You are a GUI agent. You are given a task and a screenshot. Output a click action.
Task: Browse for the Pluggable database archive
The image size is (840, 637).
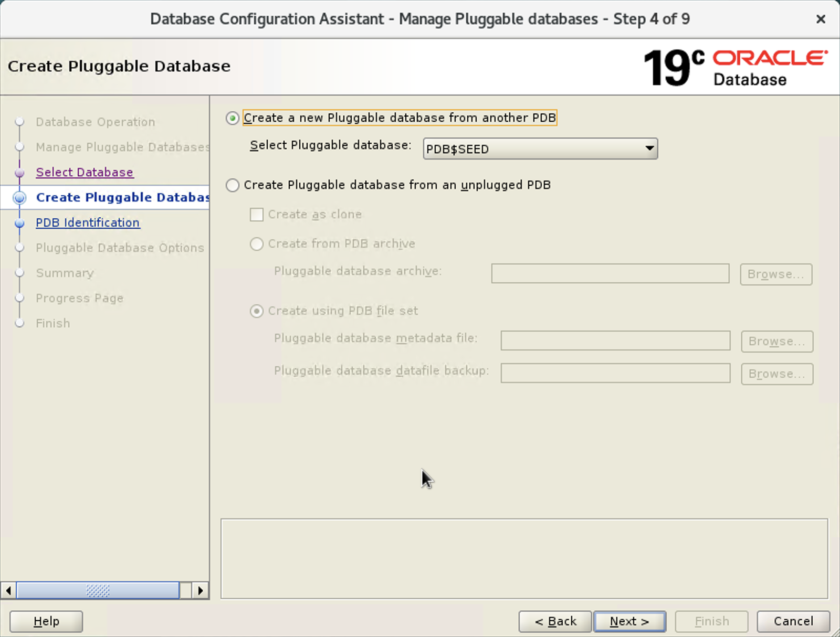pyautogui.click(x=776, y=274)
